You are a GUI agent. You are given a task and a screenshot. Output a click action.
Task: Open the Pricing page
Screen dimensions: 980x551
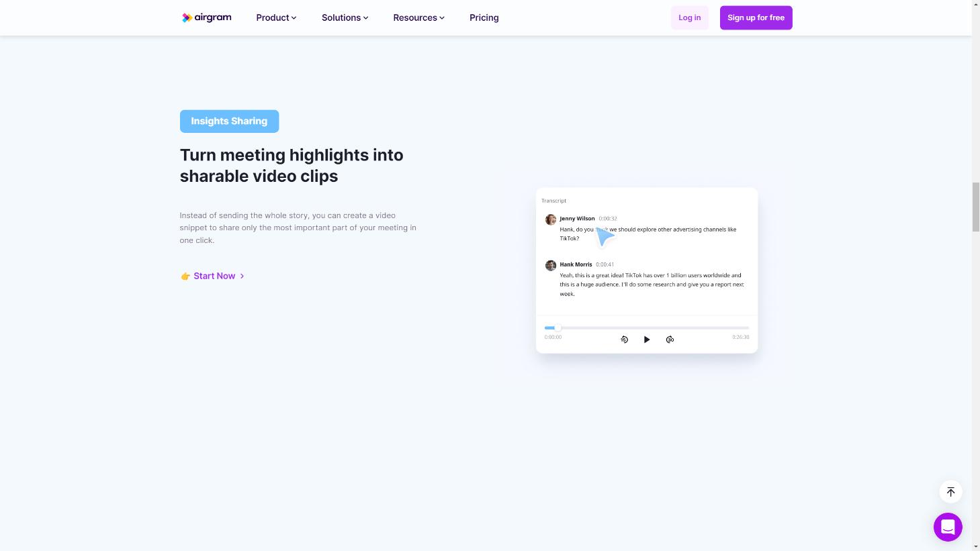(x=484, y=17)
